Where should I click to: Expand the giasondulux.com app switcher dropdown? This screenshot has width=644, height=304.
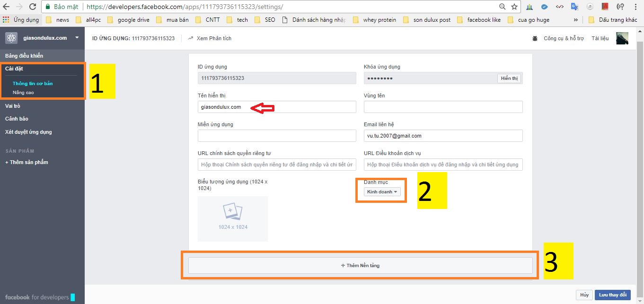77,37
